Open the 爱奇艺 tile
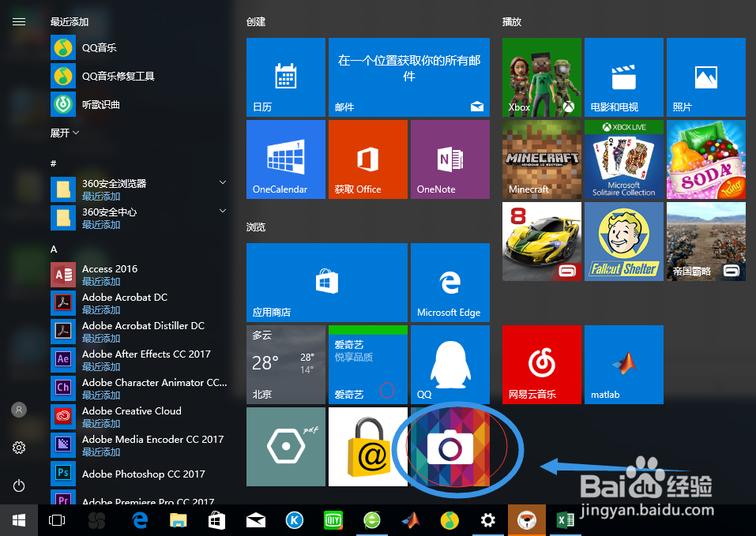The height and width of the screenshot is (536, 756). (368, 365)
